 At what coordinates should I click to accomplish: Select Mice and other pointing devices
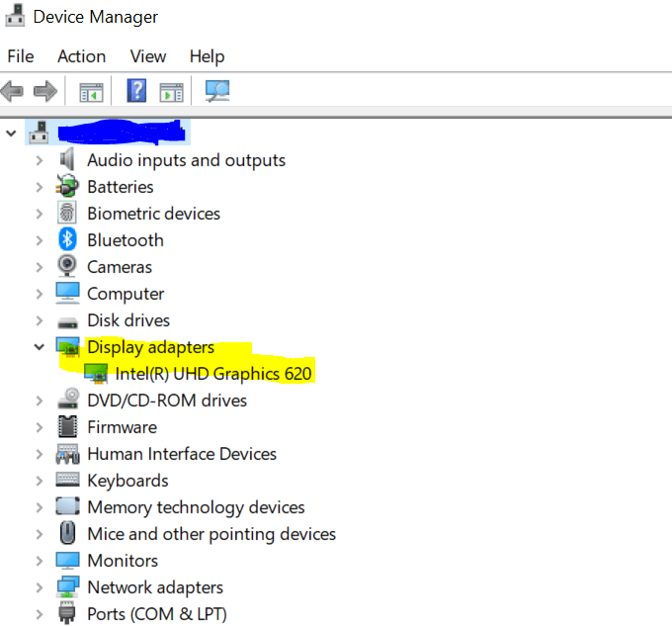pyautogui.click(x=211, y=534)
